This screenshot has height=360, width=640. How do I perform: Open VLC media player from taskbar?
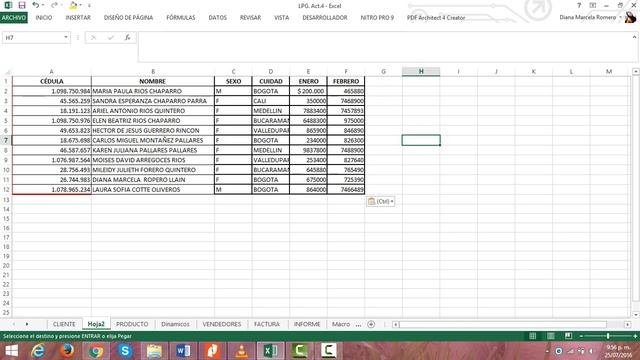pyautogui.click(x=242, y=351)
